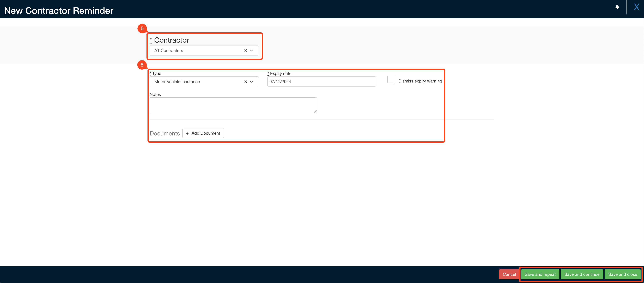Click inside the Notes text area
Viewport: 644px width, 283px height.
point(233,105)
